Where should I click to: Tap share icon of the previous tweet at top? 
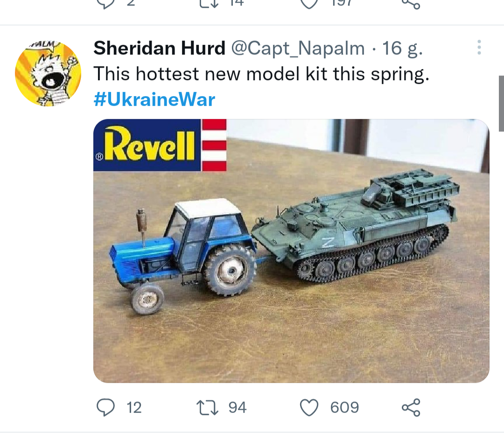(411, 4)
